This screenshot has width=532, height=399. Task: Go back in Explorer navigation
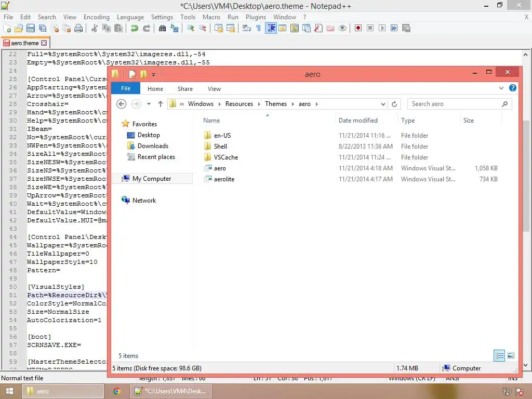[121, 104]
